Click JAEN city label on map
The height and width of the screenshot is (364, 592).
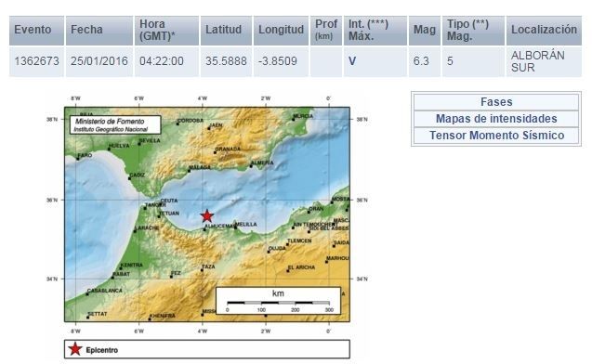(216, 125)
